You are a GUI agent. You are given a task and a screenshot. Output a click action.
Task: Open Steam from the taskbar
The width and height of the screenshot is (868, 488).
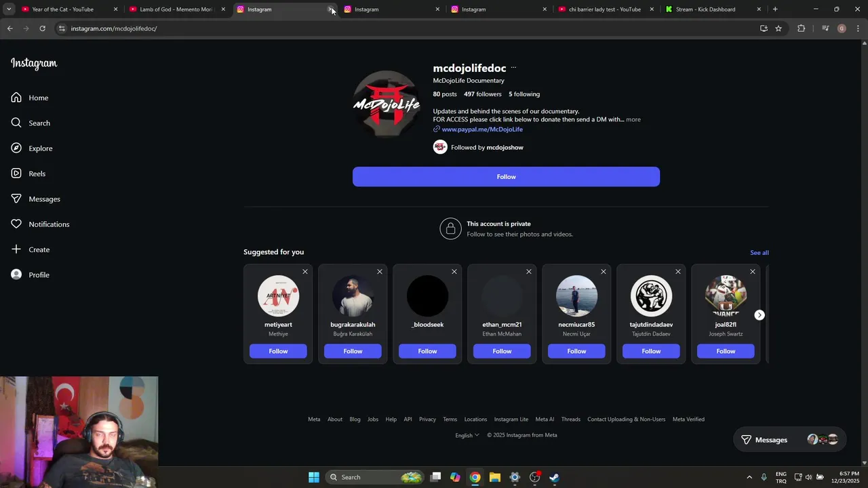click(x=554, y=477)
